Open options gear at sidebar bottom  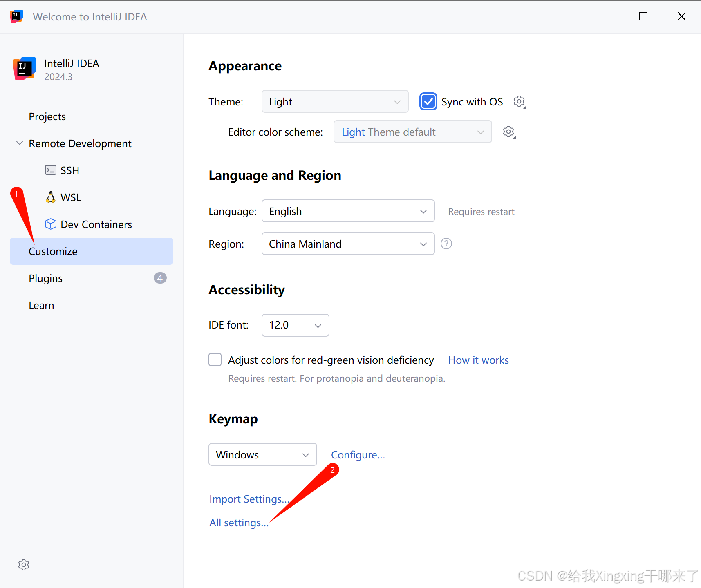pyautogui.click(x=24, y=565)
